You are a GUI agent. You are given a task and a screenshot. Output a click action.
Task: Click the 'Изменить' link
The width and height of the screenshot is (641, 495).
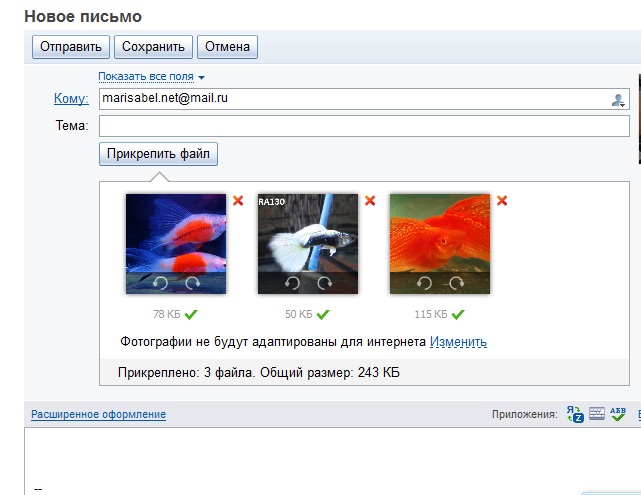point(458,342)
